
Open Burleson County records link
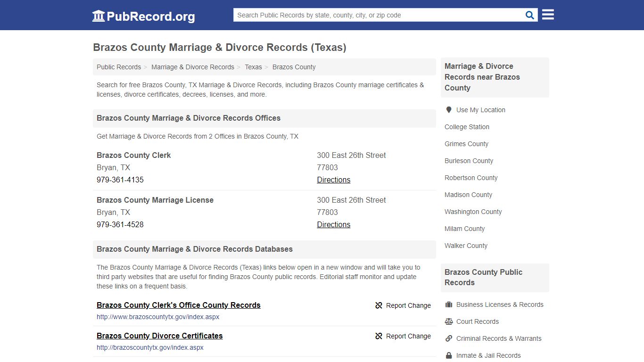tap(469, 161)
